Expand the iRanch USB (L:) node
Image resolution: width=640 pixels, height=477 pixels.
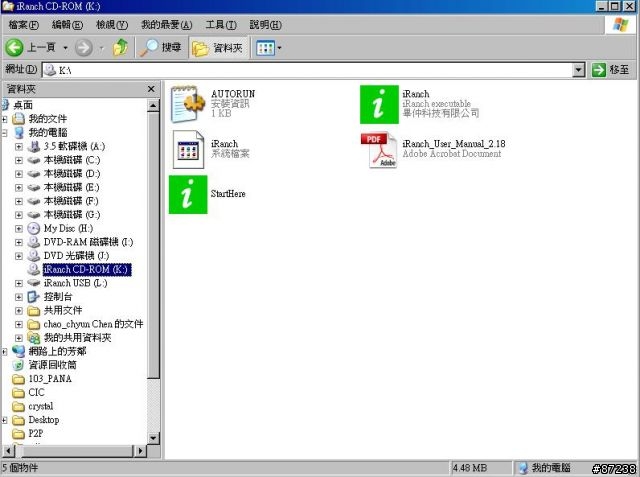(x=19, y=283)
